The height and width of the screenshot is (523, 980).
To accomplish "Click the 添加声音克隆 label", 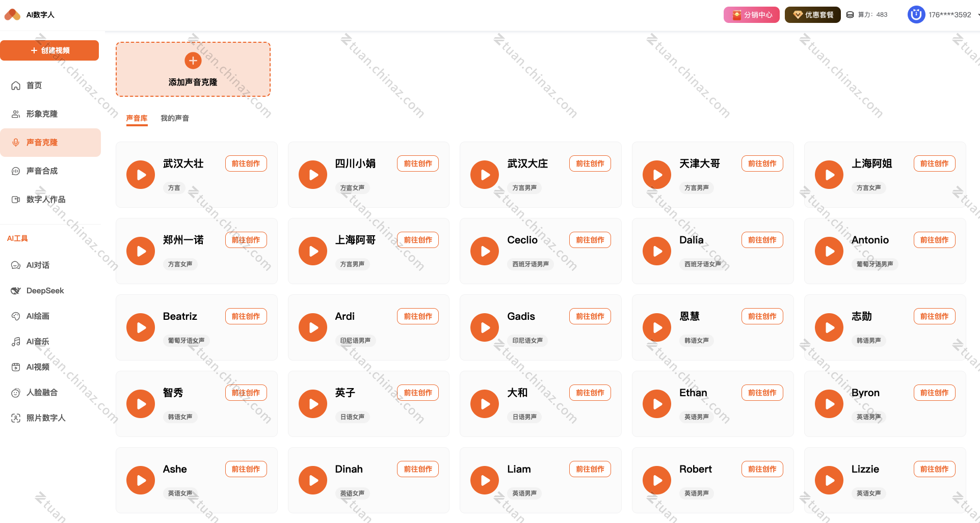I will pyautogui.click(x=193, y=82).
